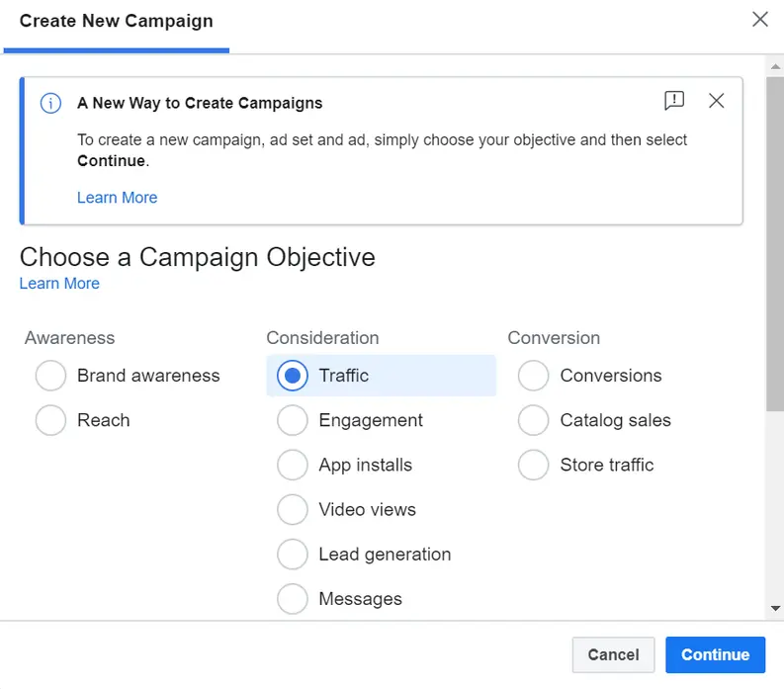Select the Conversions objective
784x689 pixels.
(534, 376)
